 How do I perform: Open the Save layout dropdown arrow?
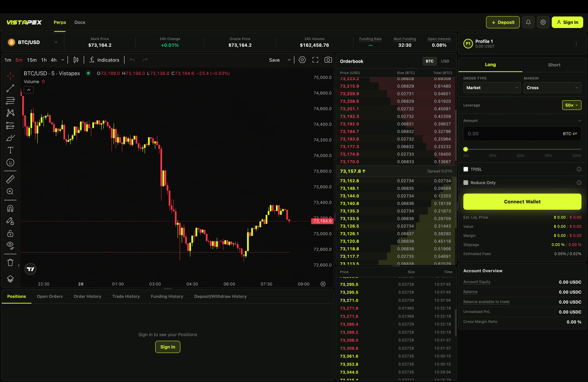pos(289,60)
